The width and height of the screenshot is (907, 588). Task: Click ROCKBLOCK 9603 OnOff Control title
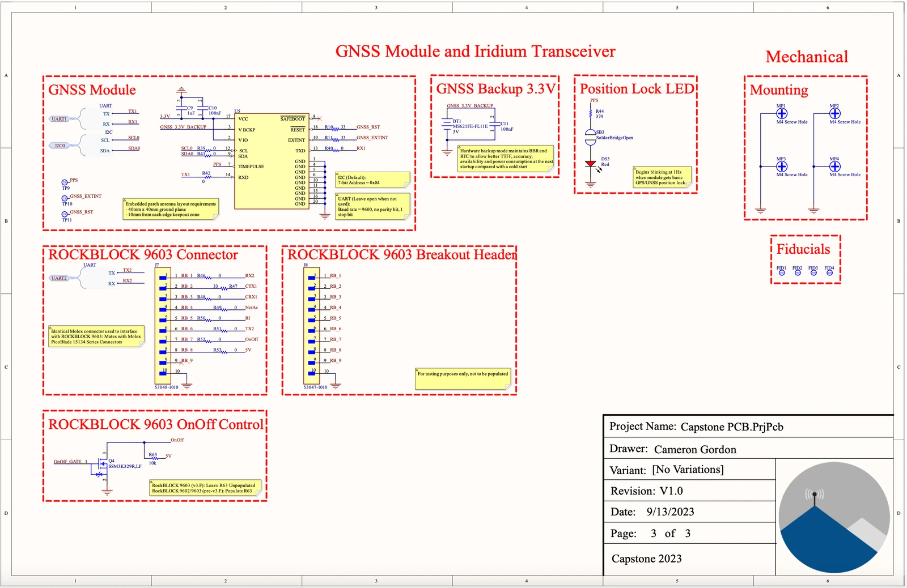tap(156, 425)
